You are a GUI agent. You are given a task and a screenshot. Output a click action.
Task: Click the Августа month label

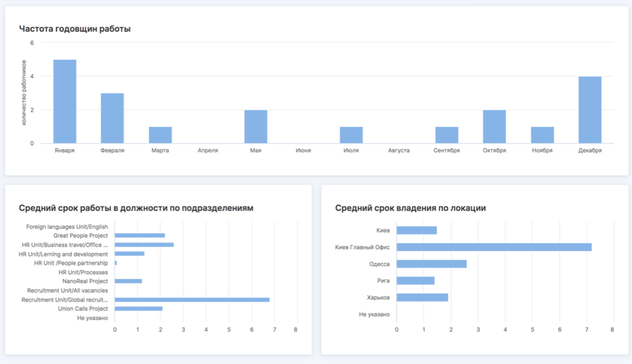click(x=399, y=150)
